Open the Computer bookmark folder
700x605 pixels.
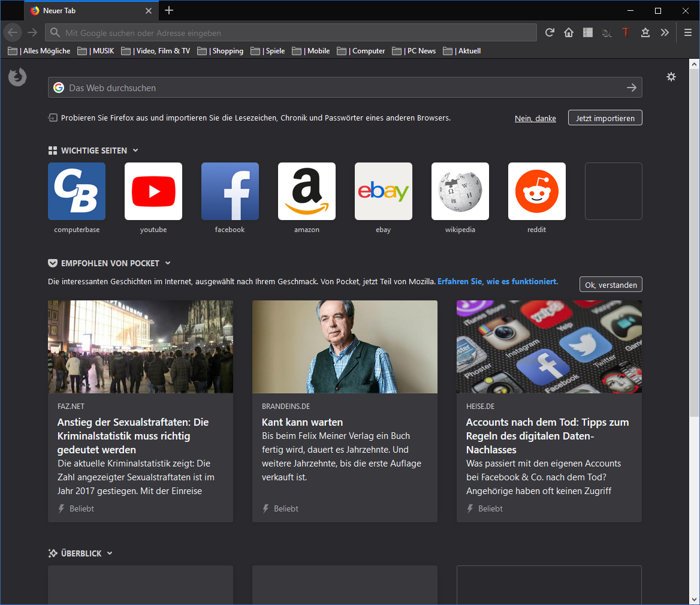click(x=361, y=51)
